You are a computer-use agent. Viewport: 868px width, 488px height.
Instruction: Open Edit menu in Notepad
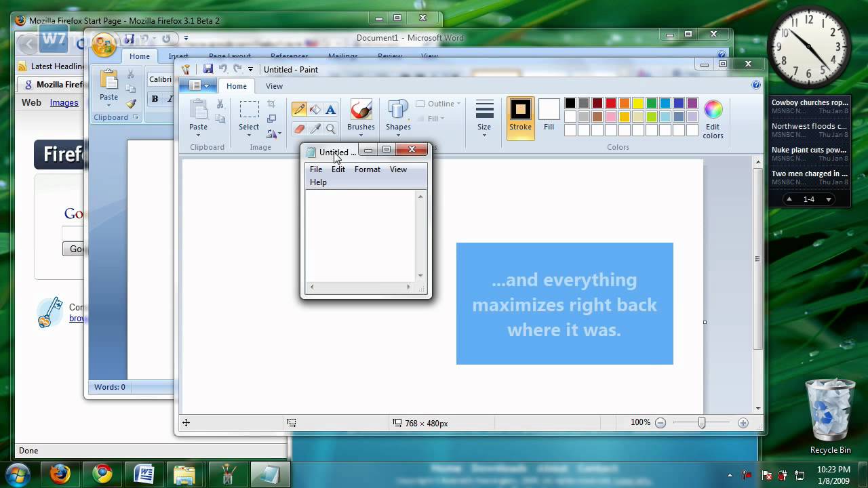pos(338,169)
